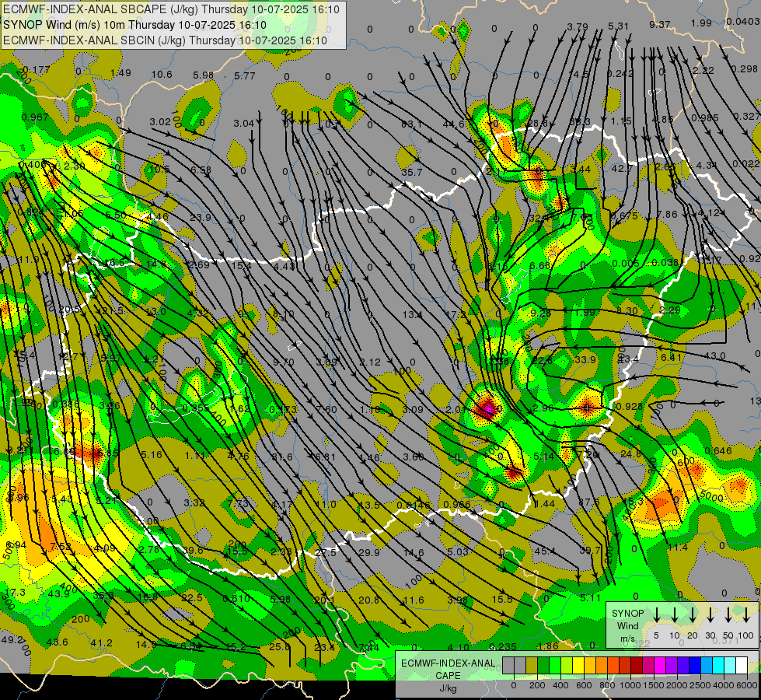Click the '43.0' value on the map
The image size is (761, 700).
click(x=715, y=356)
